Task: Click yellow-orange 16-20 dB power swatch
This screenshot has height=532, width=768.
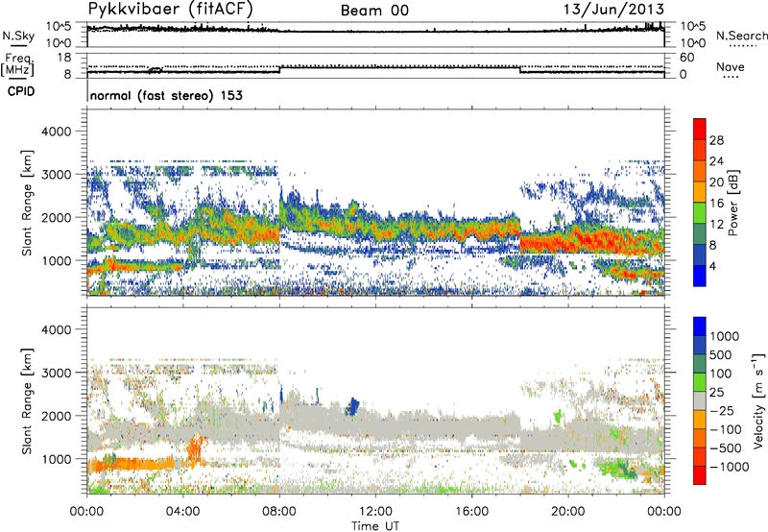Action: point(700,192)
